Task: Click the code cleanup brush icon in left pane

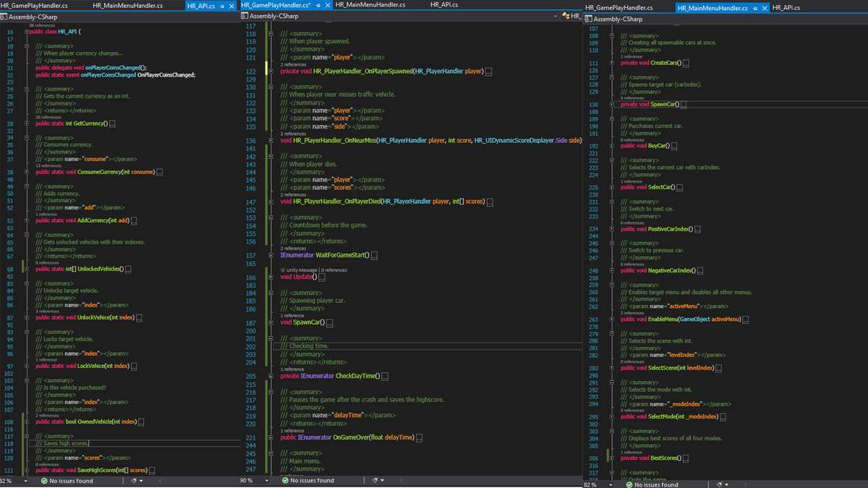Action: click(135, 480)
